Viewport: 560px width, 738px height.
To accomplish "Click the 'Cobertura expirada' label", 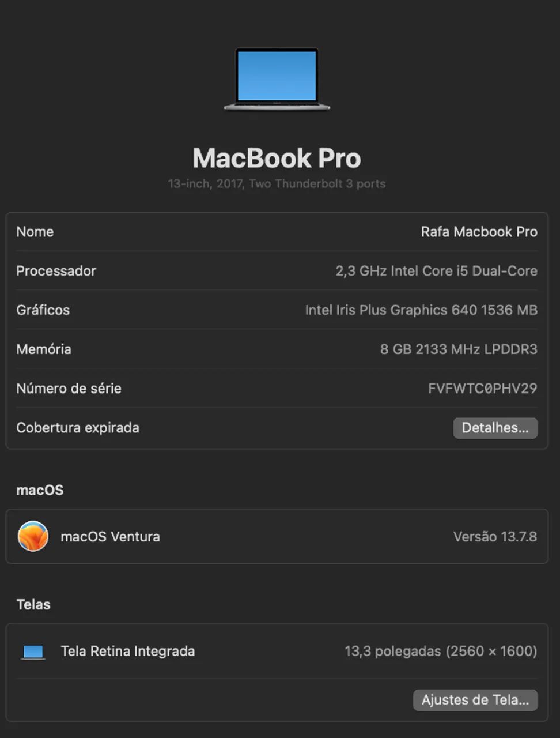I will coord(78,428).
